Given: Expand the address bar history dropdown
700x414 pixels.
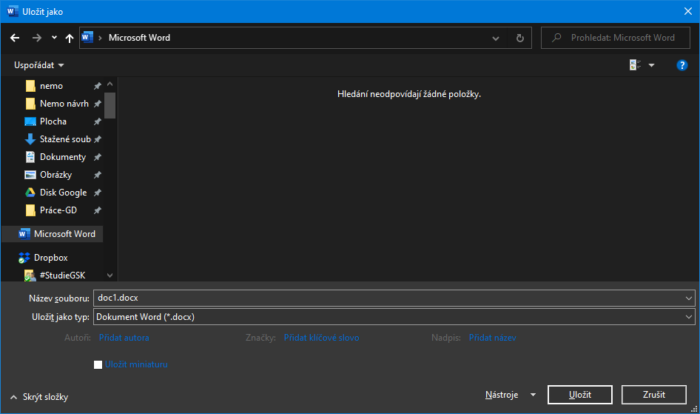Looking at the screenshot, I should pyautogui.click(x=496, y=38).
